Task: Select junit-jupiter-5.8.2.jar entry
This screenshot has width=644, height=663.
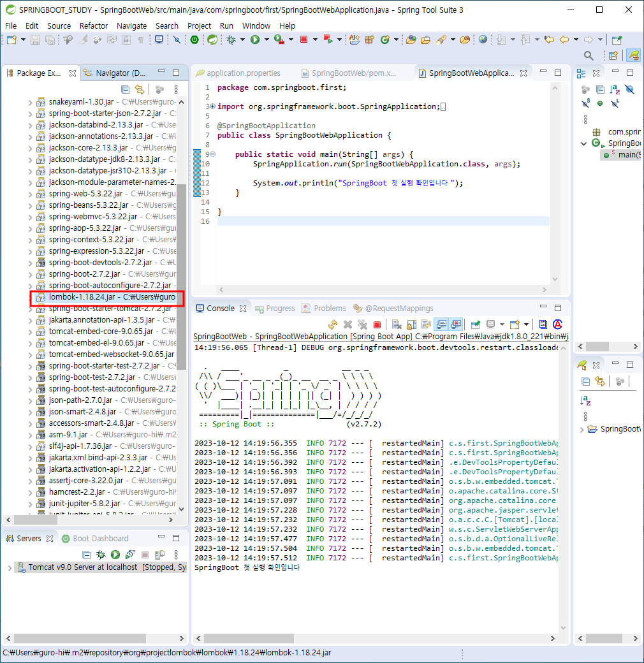Action: pyautogui.click(x=106, y=504)
